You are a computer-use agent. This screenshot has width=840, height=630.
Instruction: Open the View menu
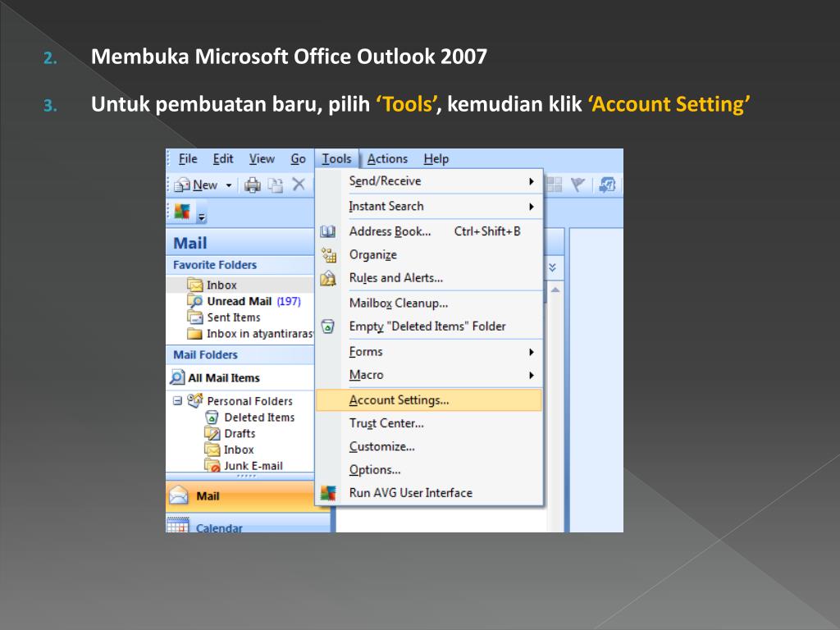click(262, 159)
